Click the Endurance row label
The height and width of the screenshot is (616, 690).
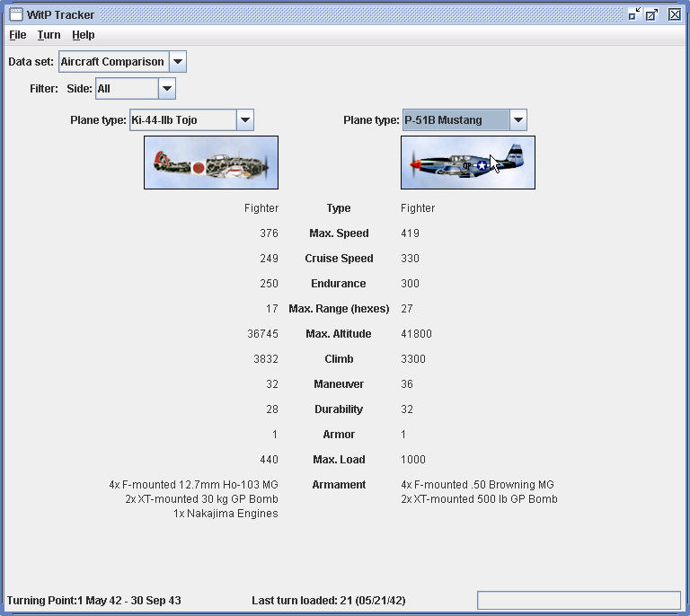(x=339, y=283)
